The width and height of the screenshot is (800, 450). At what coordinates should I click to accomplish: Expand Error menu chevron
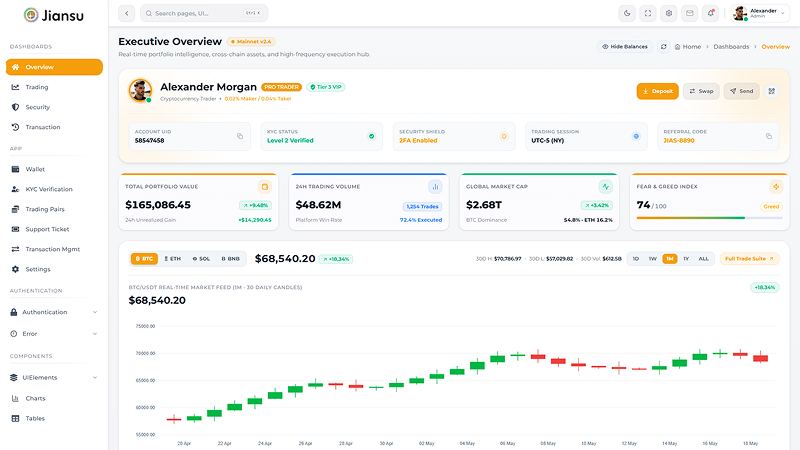95,334
